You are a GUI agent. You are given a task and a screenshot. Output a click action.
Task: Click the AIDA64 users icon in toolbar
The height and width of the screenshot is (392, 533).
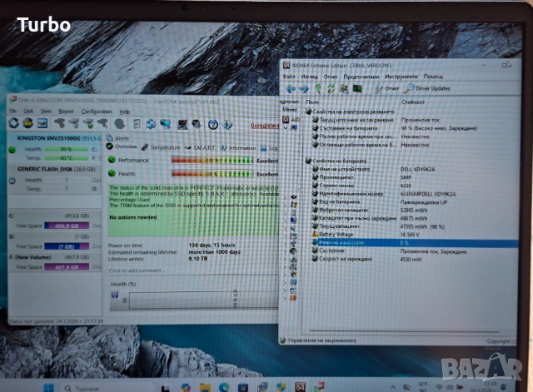(x=344, y=89)
